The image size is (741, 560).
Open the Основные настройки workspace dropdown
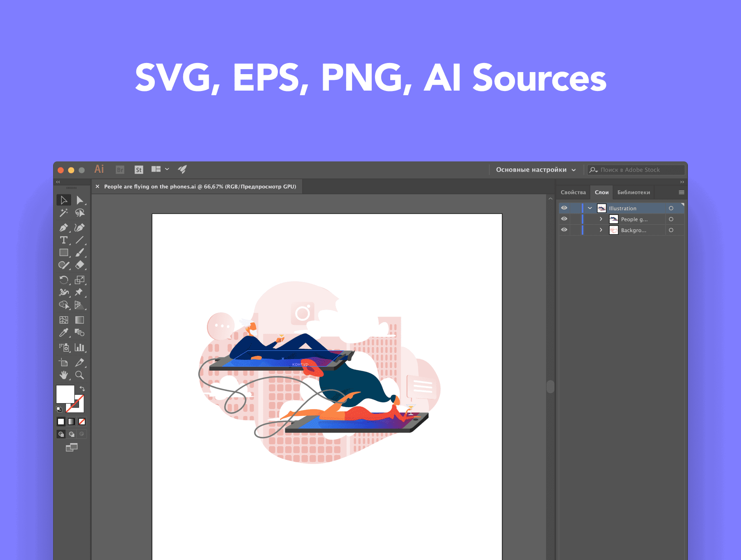tap(536, 170)
